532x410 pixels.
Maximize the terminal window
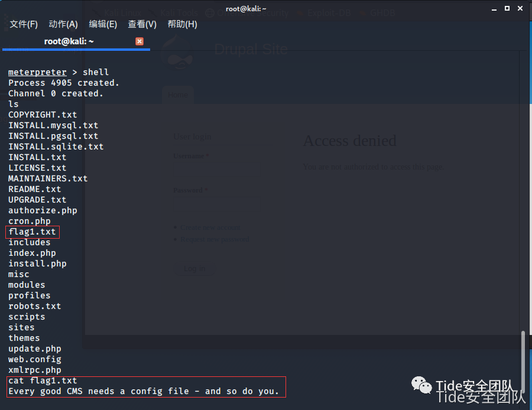(507, 8)
